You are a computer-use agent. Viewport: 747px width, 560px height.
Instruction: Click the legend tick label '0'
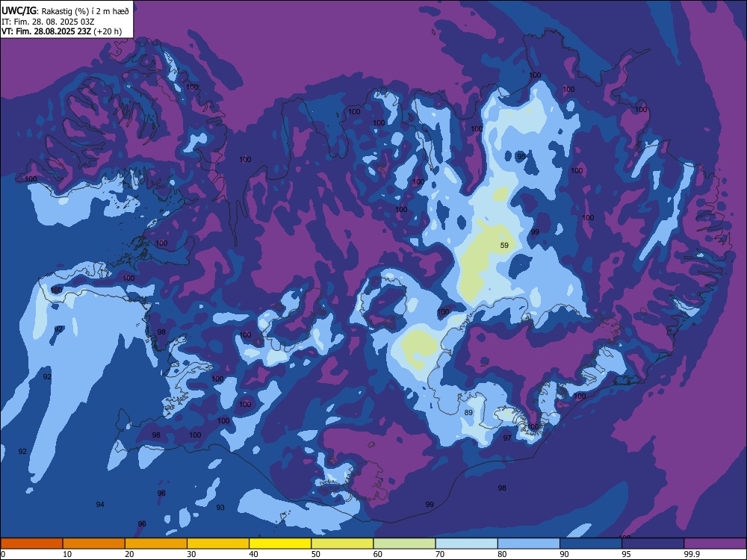tap(3, 554)
